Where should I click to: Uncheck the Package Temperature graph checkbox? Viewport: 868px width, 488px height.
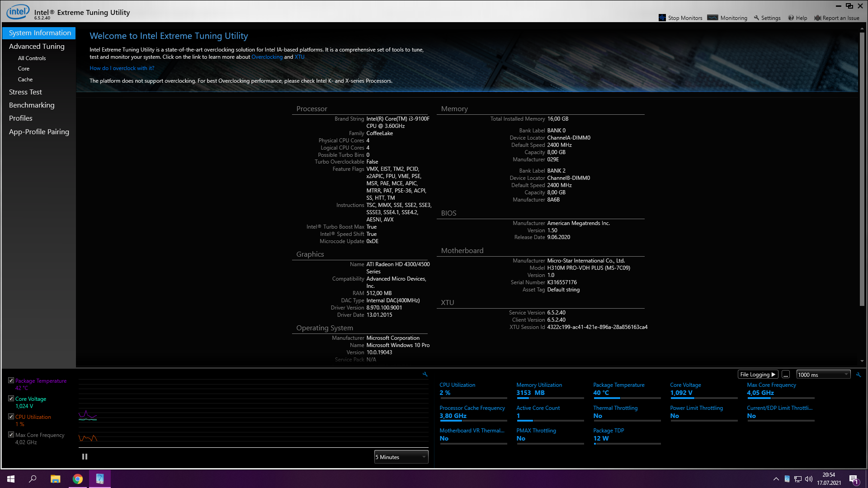pyautogui.click(x=11, y=380)
